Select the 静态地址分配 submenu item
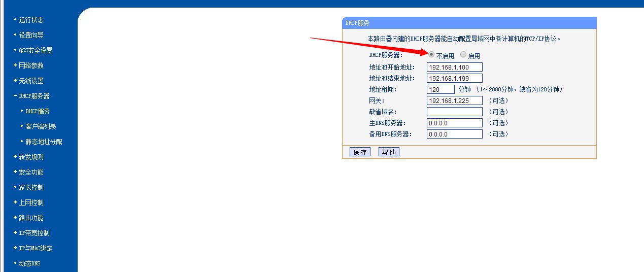The width and height of the screenshot is (644, 272). coord(44,142)
